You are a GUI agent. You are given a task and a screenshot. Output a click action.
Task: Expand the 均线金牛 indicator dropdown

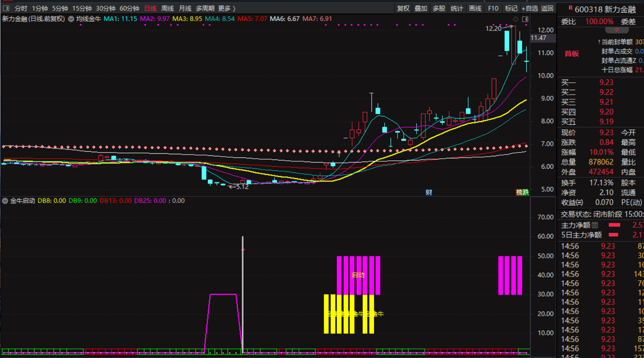pyautogui.click(x=71, y=19)
